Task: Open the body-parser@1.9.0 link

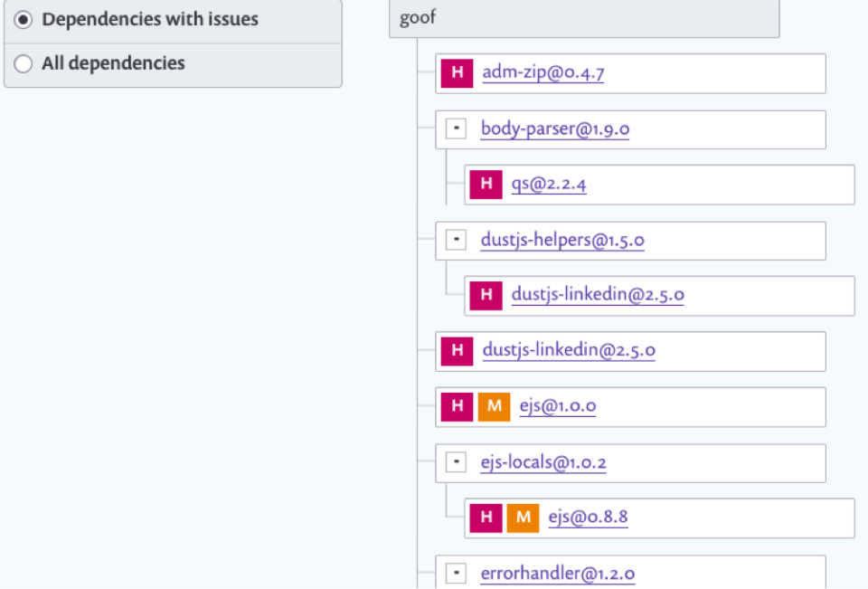Action: (x=554, y=129)
